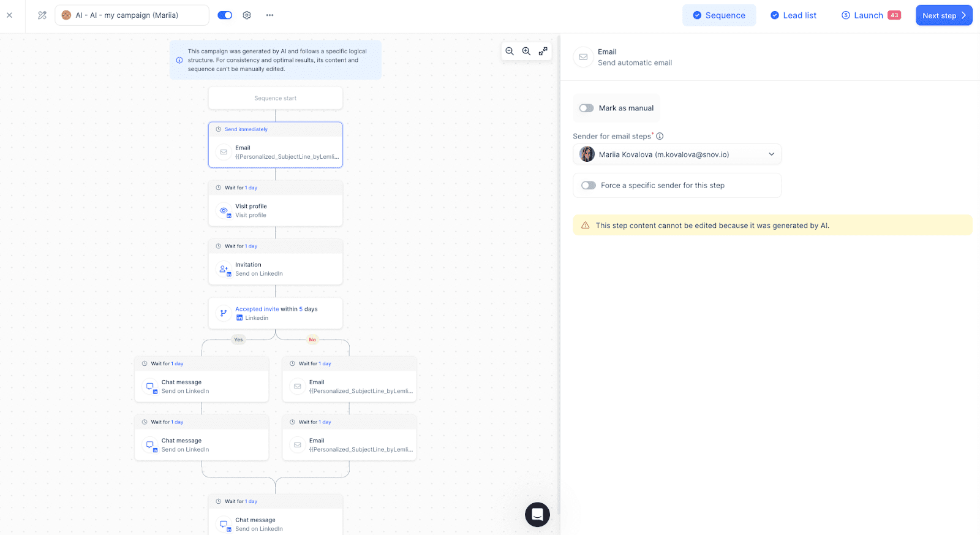980x535 pixels.
Task: Open the Accepted invite condition step
Action: [275, 313]
